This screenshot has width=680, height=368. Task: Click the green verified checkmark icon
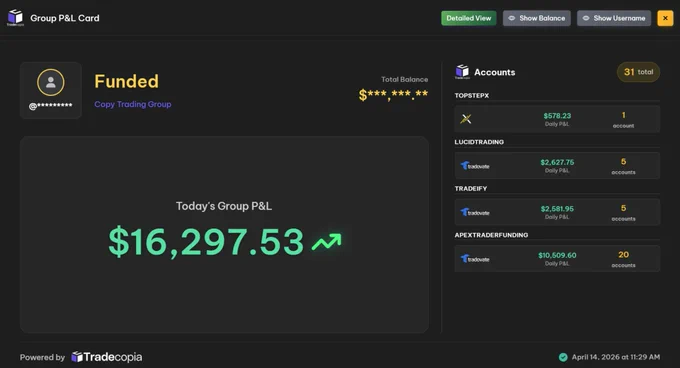[x=563, y=357]
